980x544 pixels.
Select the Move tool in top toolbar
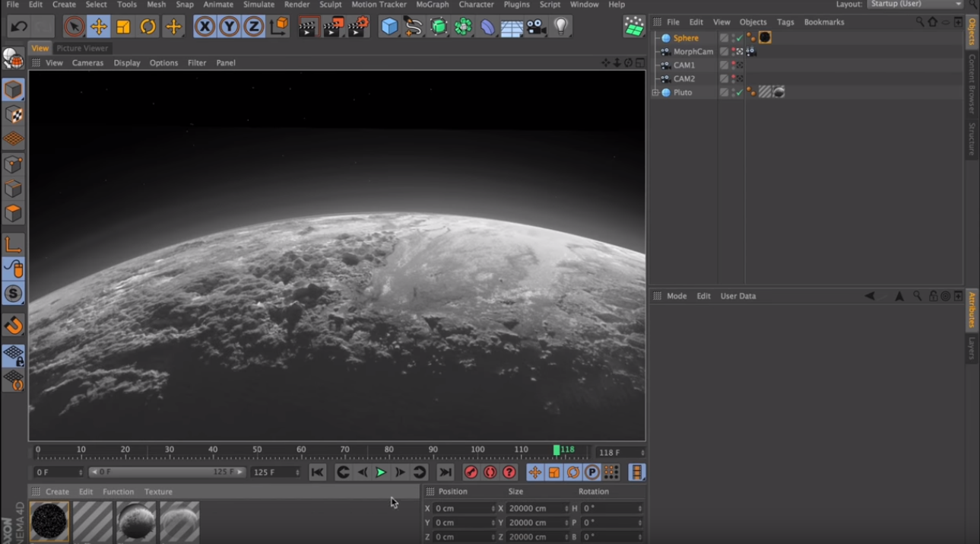98,27
